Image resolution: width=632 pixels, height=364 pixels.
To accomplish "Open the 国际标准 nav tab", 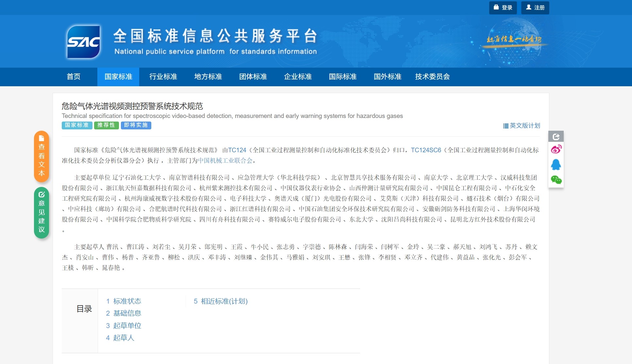I will 342,77.
